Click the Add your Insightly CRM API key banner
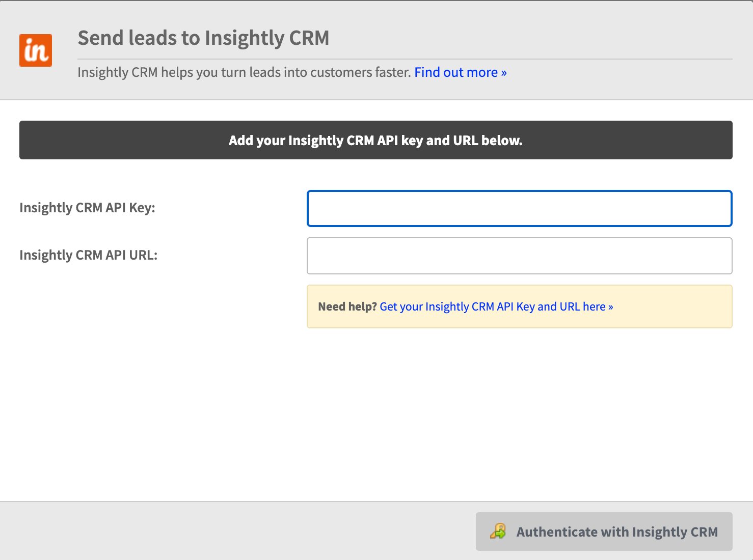This screenshot has width=753, height=560. tap(376, 140)
